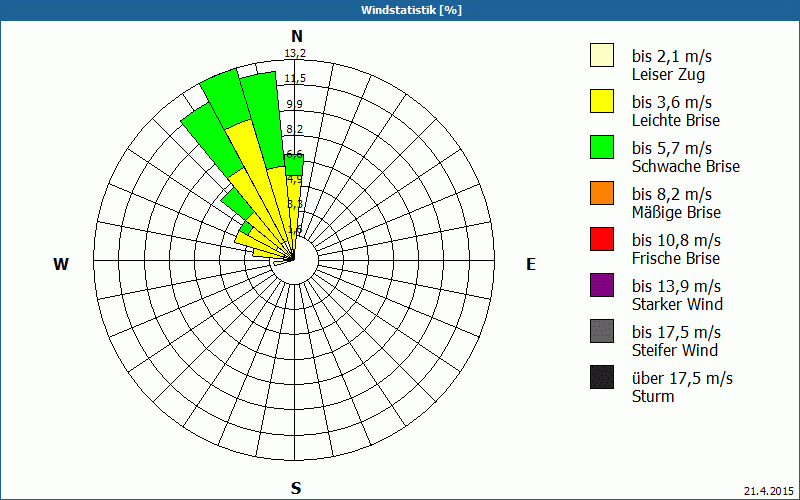800x500 pixels.
Task: Click the black 'Sturm' legend swatch
Action: point(602,377)
